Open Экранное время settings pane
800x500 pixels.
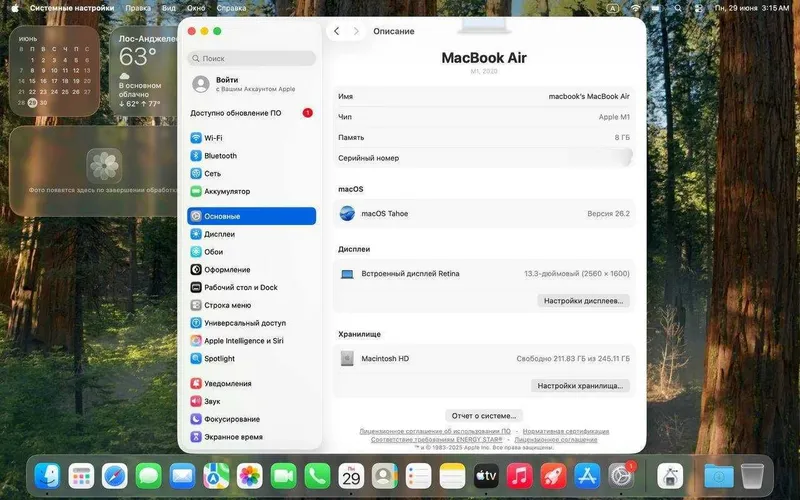(251, 437)
